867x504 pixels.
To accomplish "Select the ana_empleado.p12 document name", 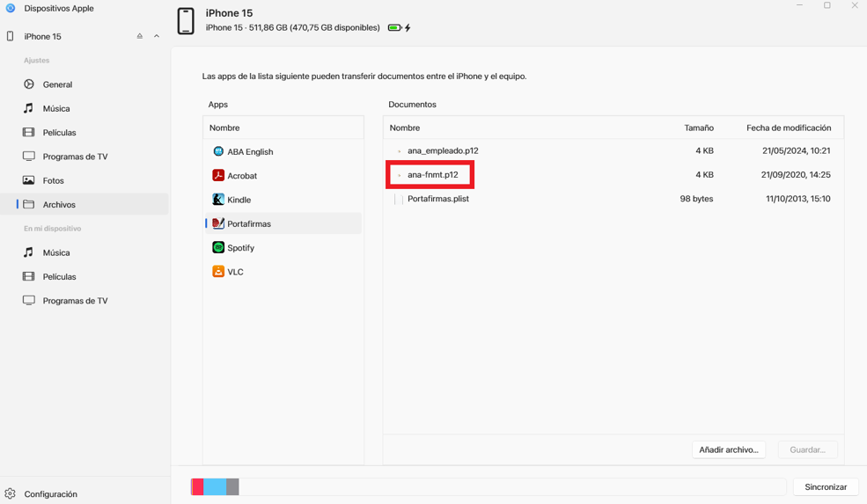I will pos(443,151).
